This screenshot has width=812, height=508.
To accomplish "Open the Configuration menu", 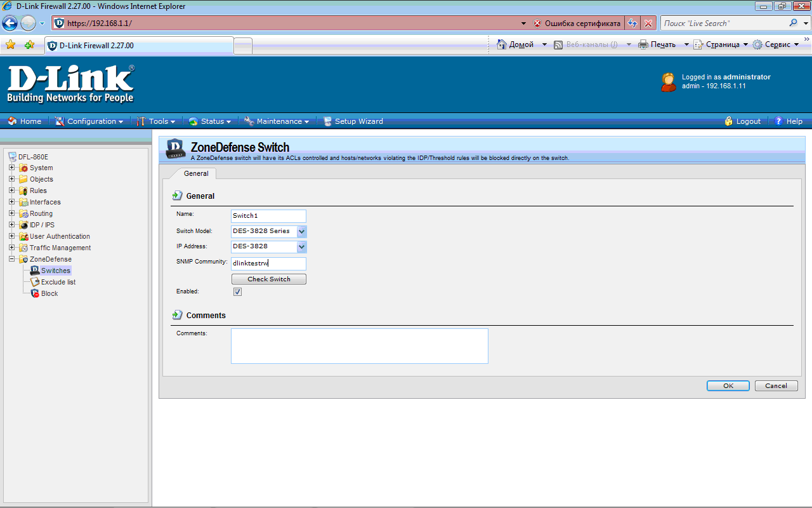I will (x=89, y=121).
